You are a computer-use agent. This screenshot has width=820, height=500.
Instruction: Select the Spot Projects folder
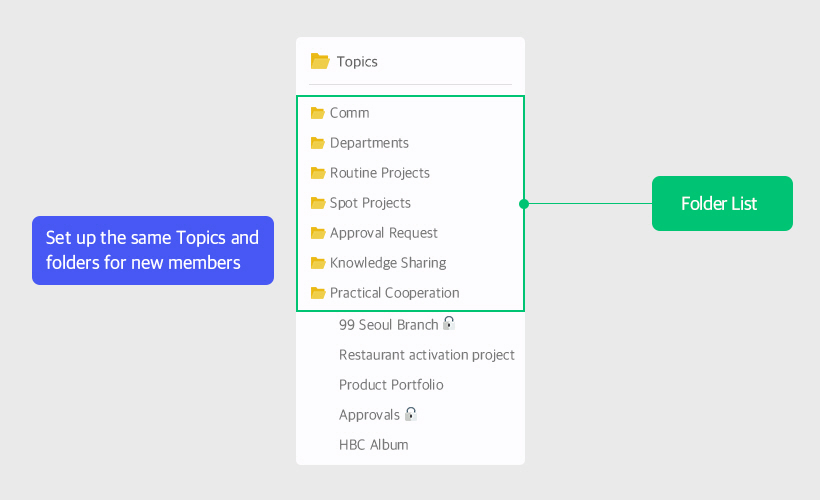[x=370, y=203]
